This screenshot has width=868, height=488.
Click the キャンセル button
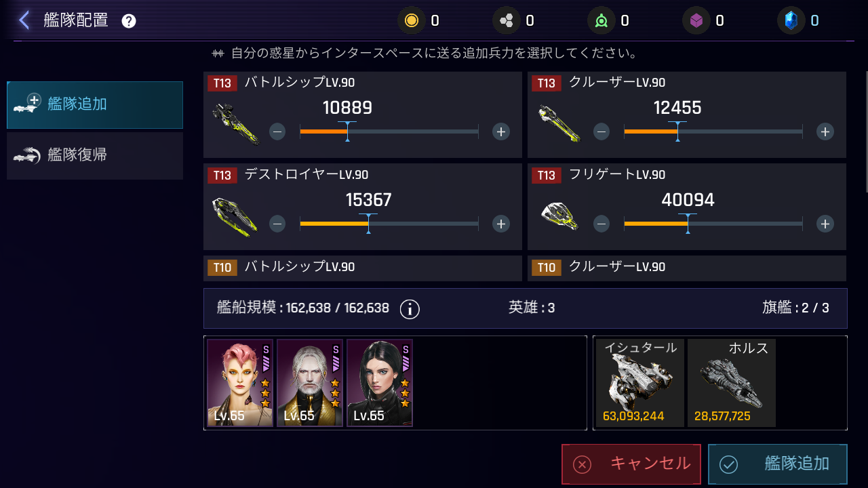(x=631, y=464)
